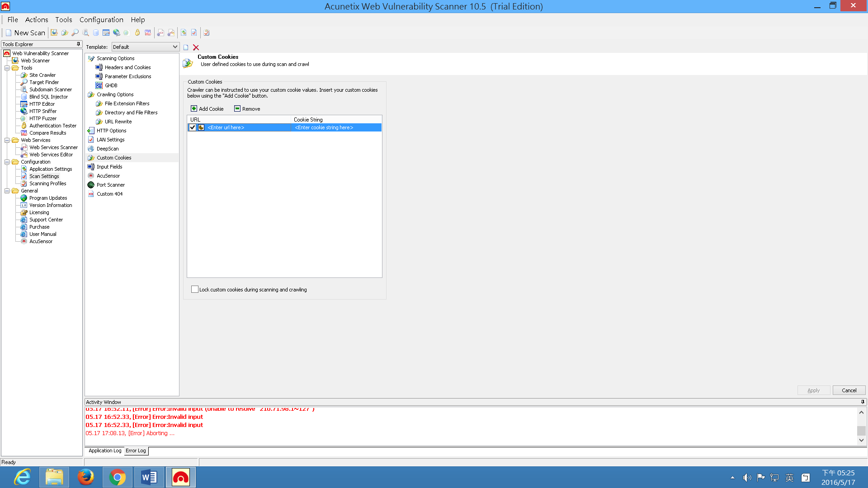The image size is (868, 488).
Task: Click the red X delete template icon
Action: tap(196, 47)
